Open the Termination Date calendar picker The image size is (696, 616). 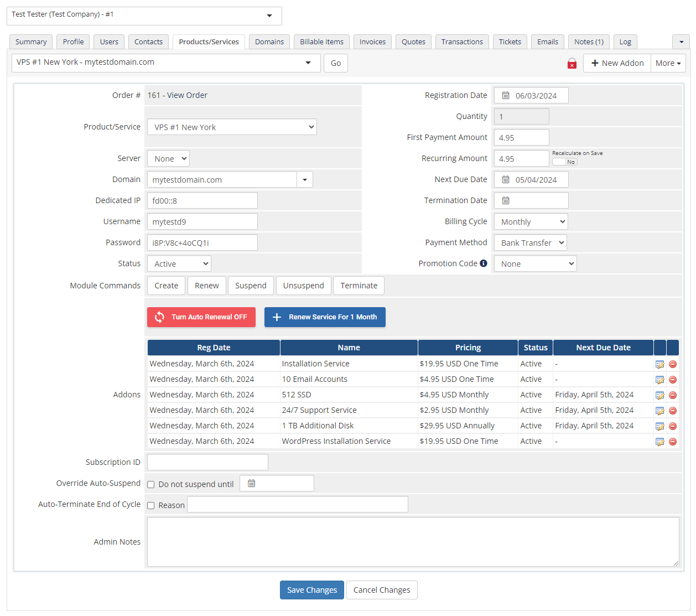(505, 200)
